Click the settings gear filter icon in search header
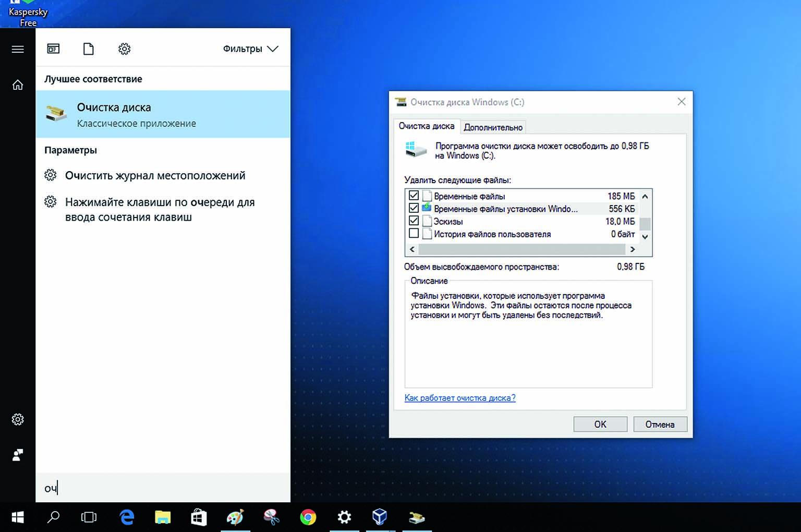 [x=124, y=49]
